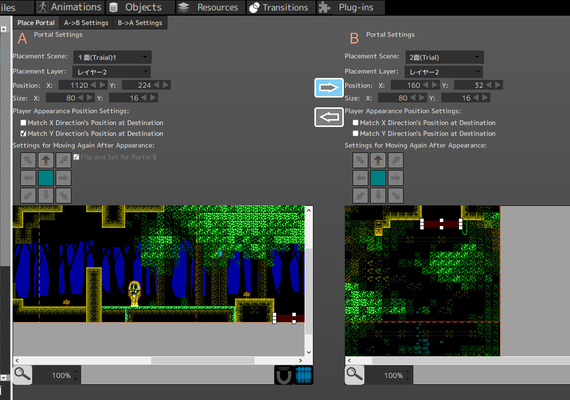Viewport: 570px width, 400px height.
Task: Click Portal B zoom 100% stepper
Action: [x=407, y=375]
